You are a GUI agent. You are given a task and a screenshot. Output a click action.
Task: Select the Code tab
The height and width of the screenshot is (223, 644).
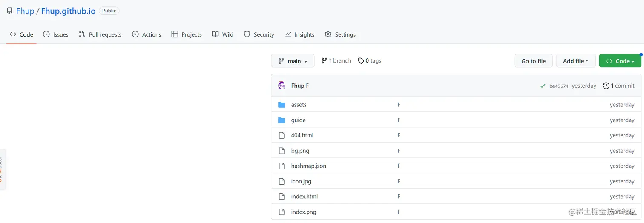click(21, 34)
